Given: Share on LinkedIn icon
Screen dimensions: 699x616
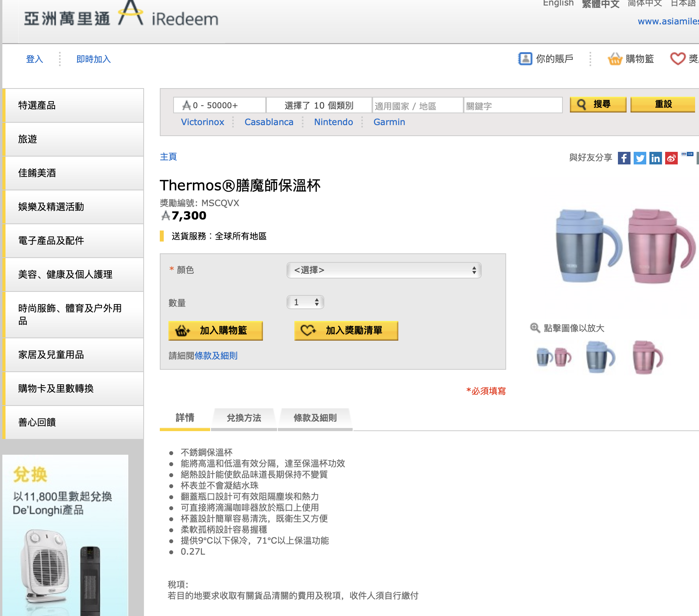Looking at the screenshot, I should pyautogui.click(x=655, y=158).
